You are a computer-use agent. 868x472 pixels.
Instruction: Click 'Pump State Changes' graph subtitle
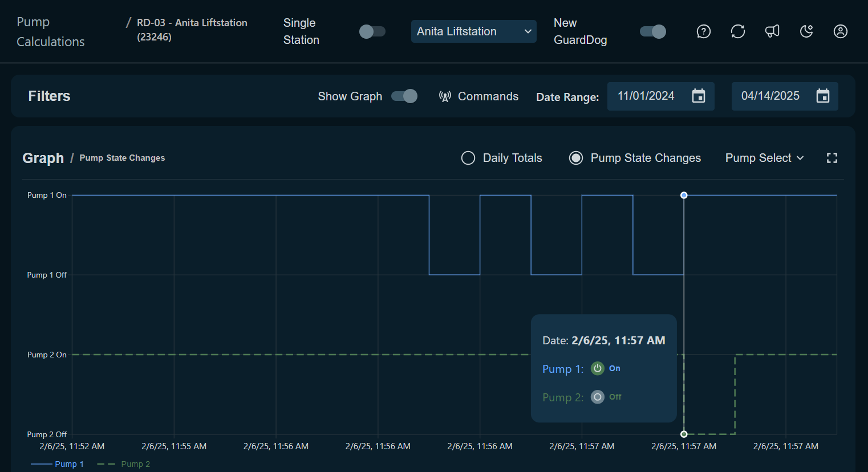pos(122,158)
